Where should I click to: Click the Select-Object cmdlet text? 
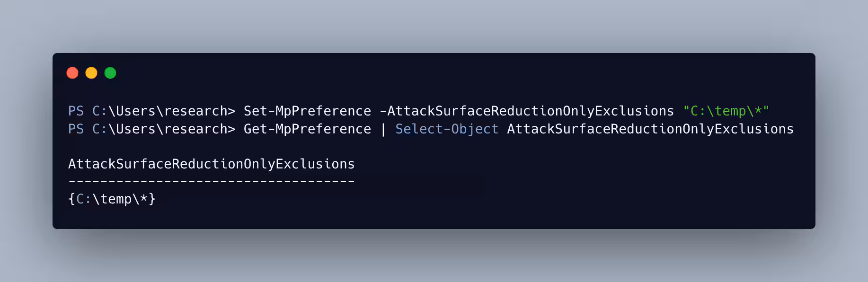pyautogui.click(x=447, y=129)
